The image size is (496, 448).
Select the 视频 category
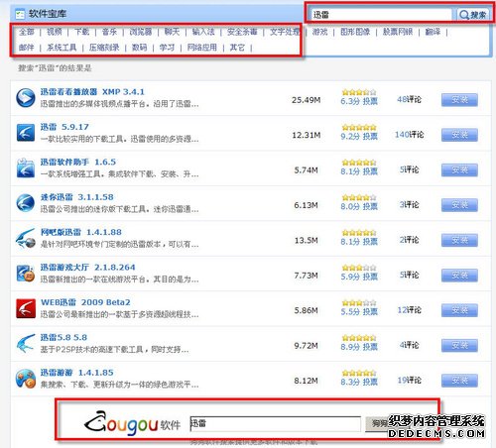coord(55,32)
